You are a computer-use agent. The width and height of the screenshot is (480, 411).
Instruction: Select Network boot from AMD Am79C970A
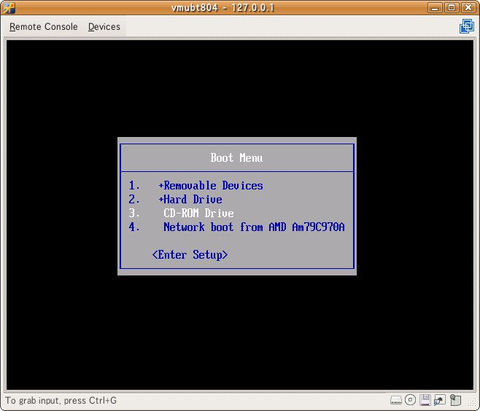(254, 227)
